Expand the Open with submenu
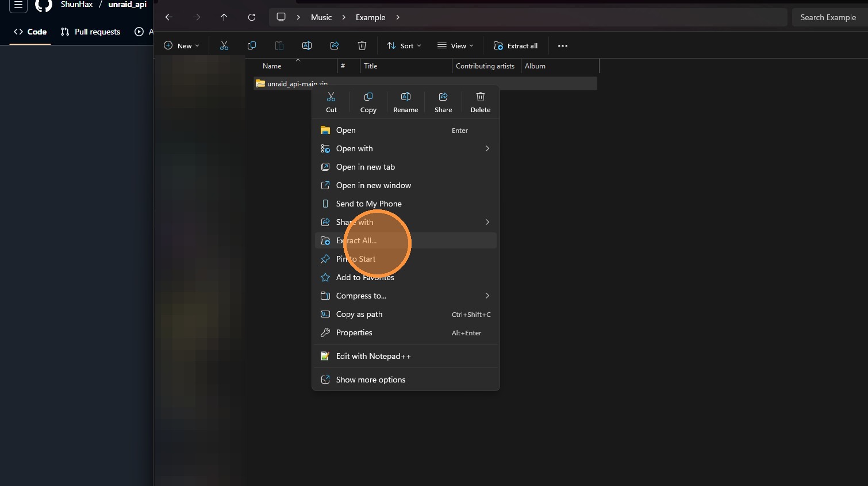 (405, 148)
